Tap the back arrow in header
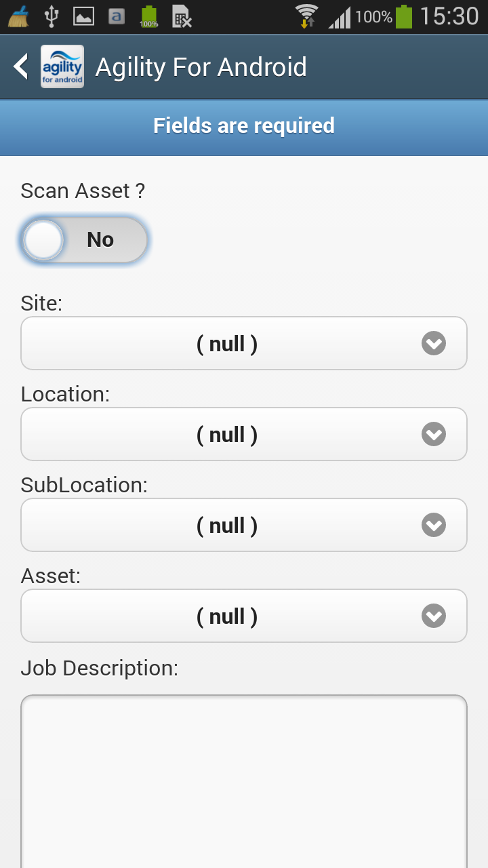Image resolution: width=488 pixels, height=868 pixels. click(x=21, y=66)
